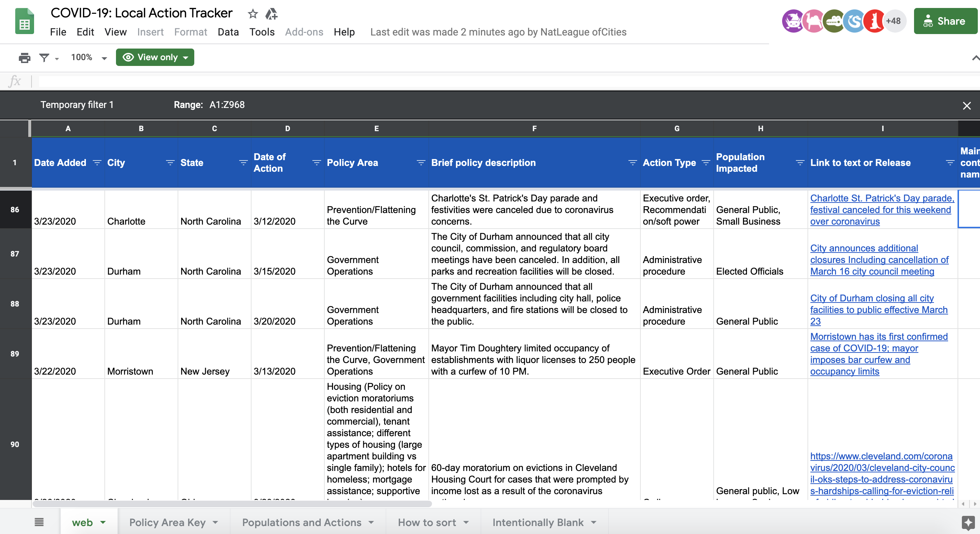Viewport: 980px width, 534px height.
Task: Open the City of Durham closing facilities link
Action: pos(879,310)
